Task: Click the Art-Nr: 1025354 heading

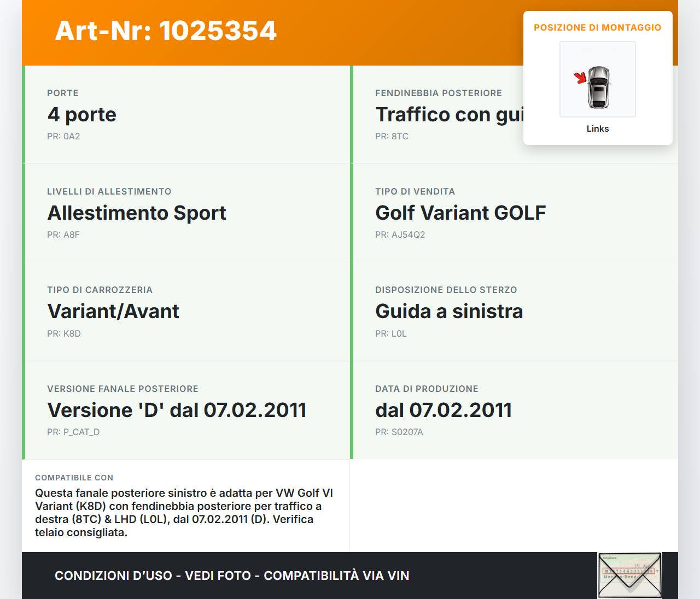Action: coord(165,31)
